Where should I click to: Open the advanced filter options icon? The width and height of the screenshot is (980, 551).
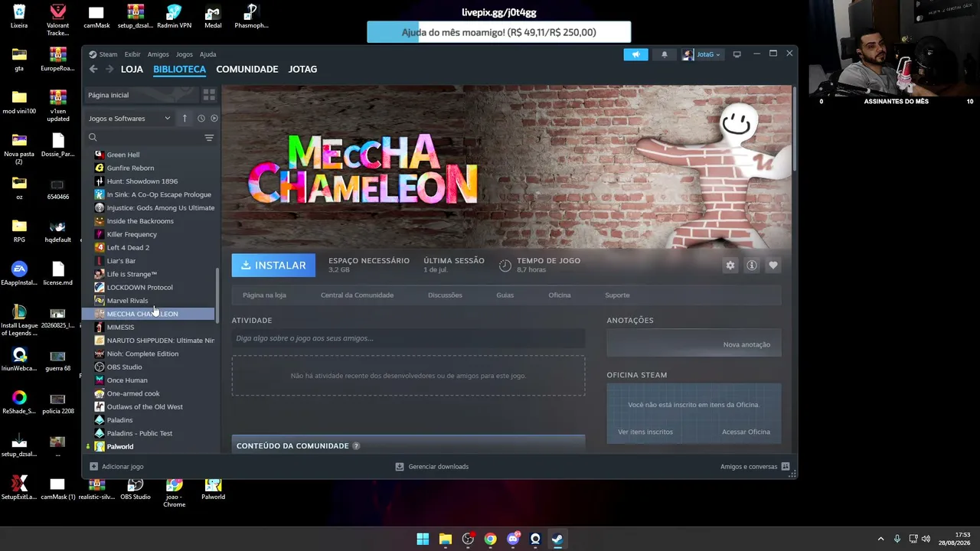(x=209, y=138)
